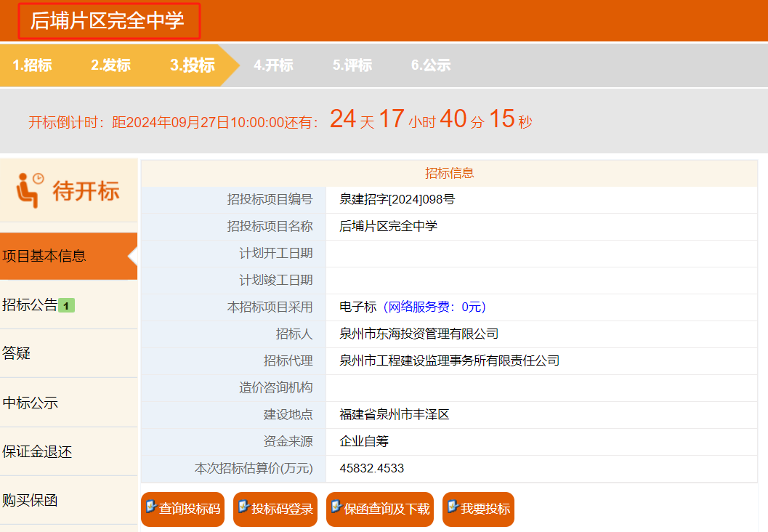Screen dimensions: 768x532
Task: Open step 6.公示 in progress bar
Action: pyautogui.click(x=431, y=65)
